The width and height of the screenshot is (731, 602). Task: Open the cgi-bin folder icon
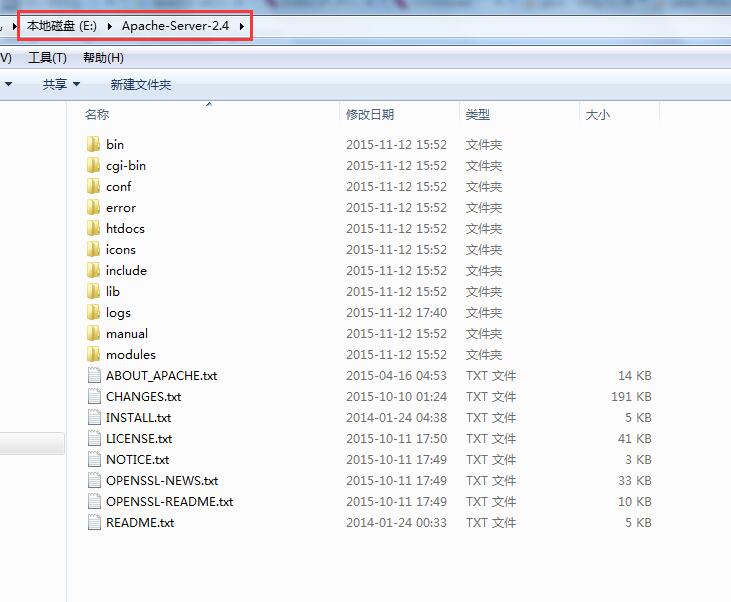coord(93,165)
